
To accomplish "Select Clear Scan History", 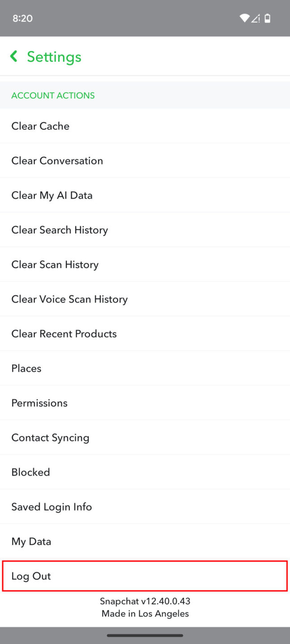I will [55, 264].
